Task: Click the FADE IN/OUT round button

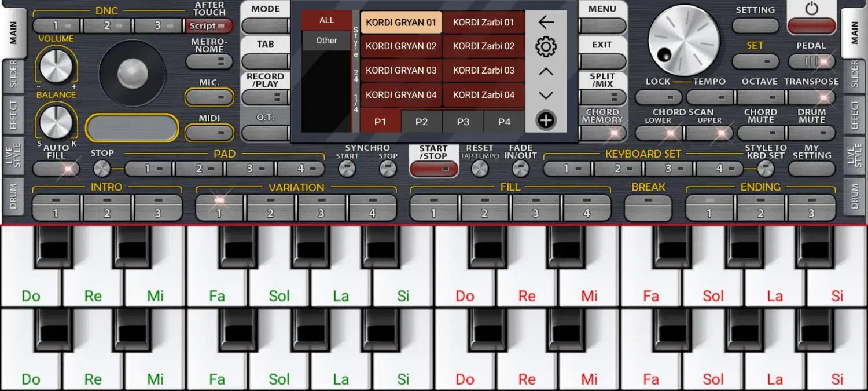Action: pyautogui.click(x=521, y=169)
